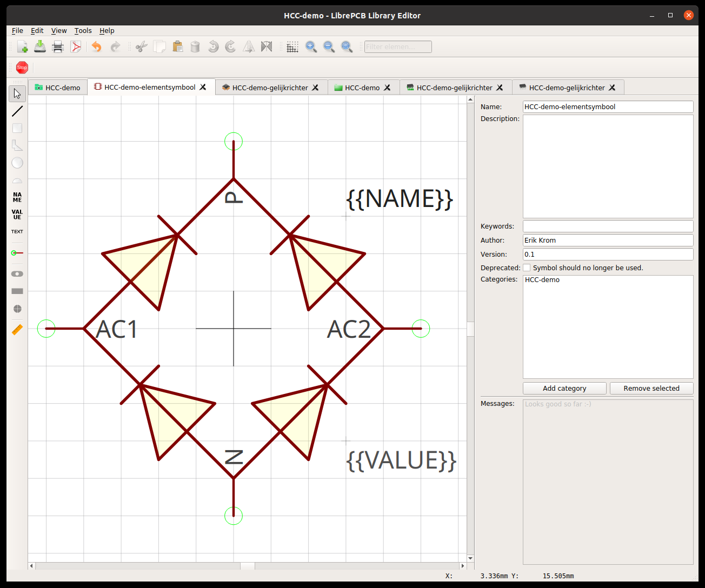Select the orange Measure ruler tool

[17, 330]
